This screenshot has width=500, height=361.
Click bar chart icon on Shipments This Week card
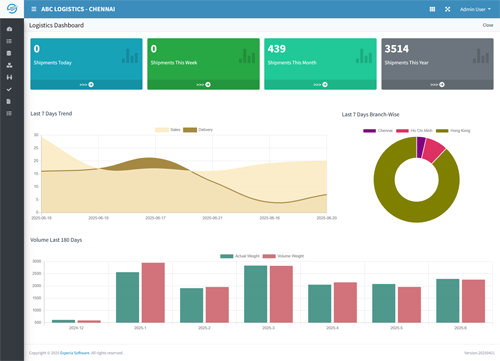(x=247, y=56)
